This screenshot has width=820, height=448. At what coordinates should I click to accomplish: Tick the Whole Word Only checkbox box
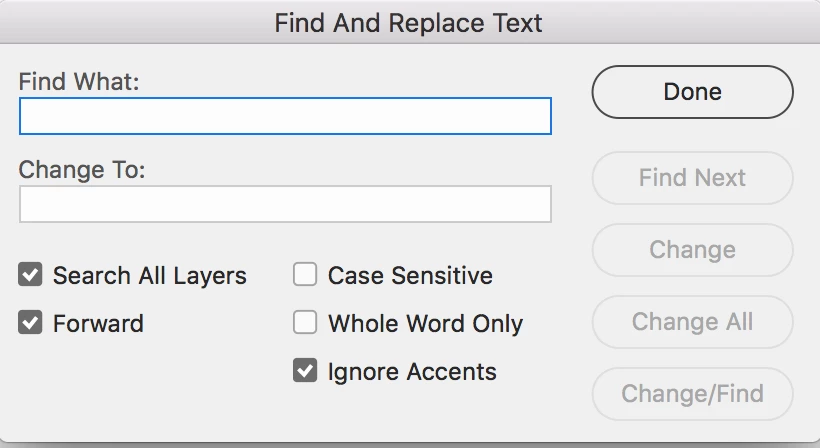pyautogui.click(x=305, y=323)
